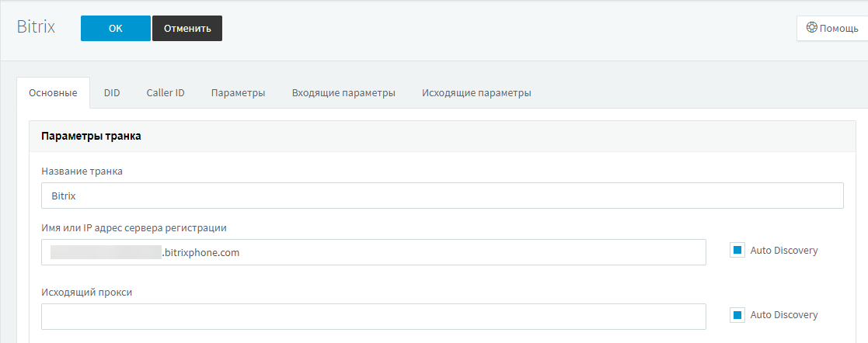Click the Исходящий прокси field label
This screenshot has width=868, height=343.
click(86, 292)
